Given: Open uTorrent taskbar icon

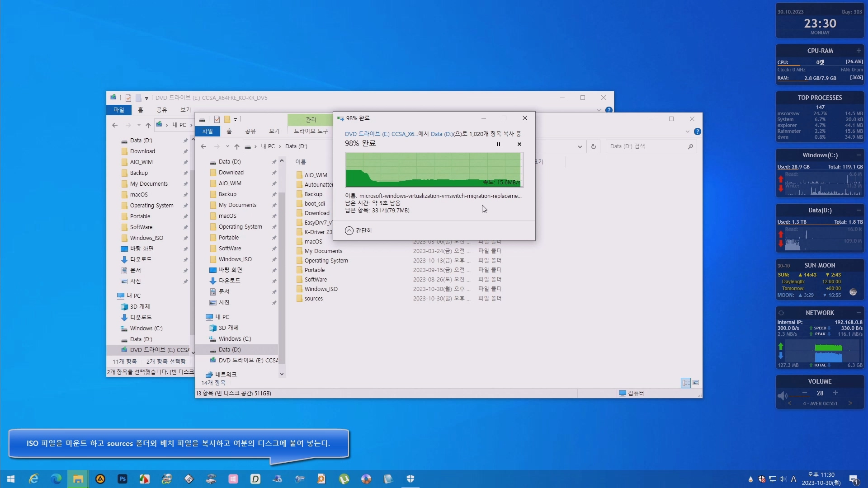Looking at the screenshot, I should tap(344, 479).
